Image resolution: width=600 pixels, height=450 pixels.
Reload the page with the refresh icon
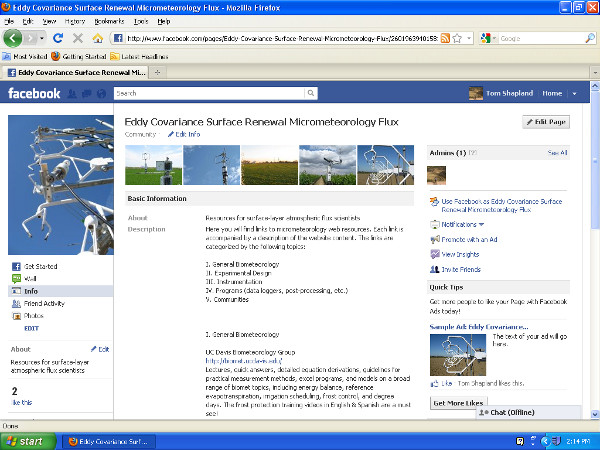pyautogui.click(x=60, y=38)
